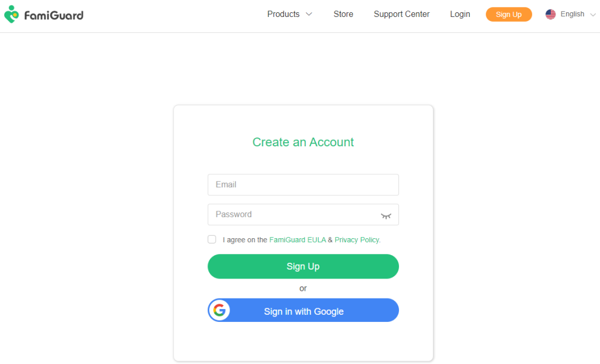Click the Google G logo icon
This screenshot has height=364, width=600.
click(220, 311)
